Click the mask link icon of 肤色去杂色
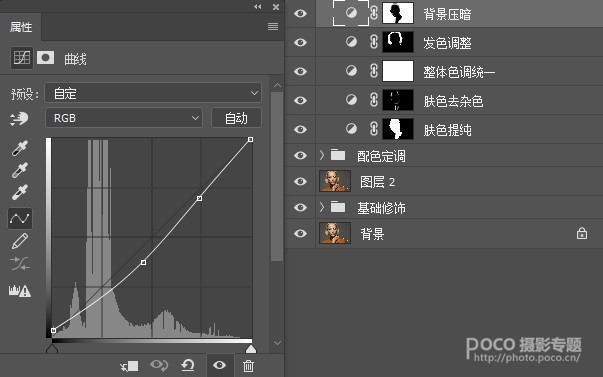 coord(373,100)
